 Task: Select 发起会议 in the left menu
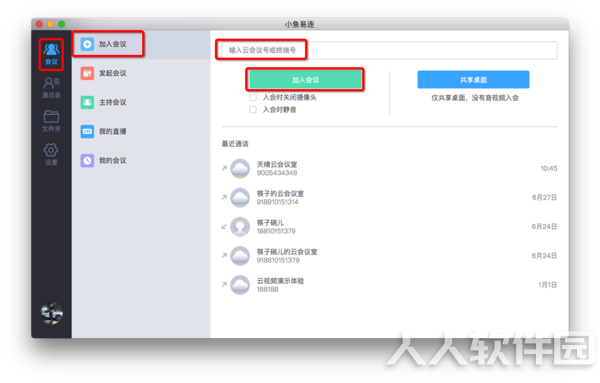141,73
